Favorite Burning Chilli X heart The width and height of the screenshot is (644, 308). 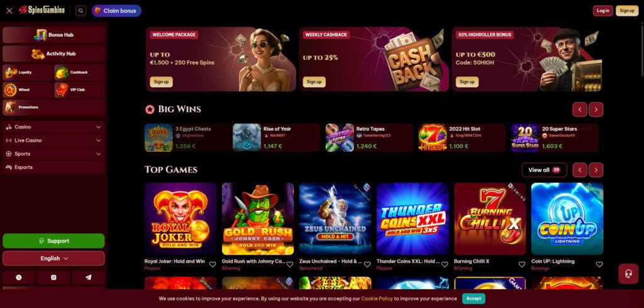pyautogui.click(x=521, y=265)
